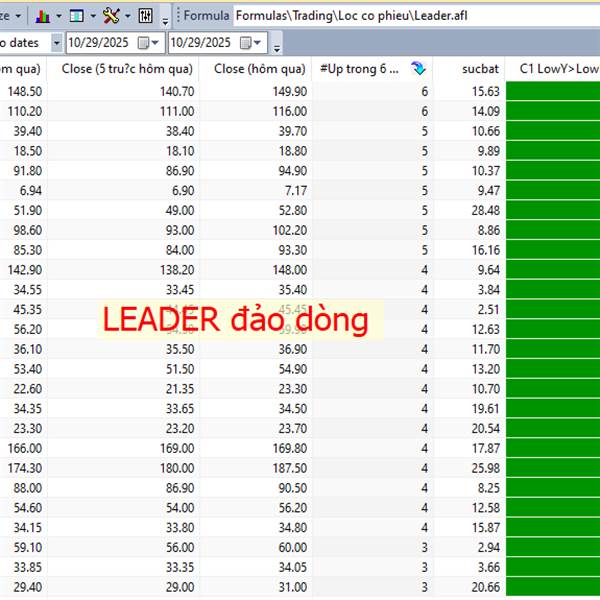Select cell with value 18.10
The width and height of the screenshot is (600, 600).
pos(123,151)
